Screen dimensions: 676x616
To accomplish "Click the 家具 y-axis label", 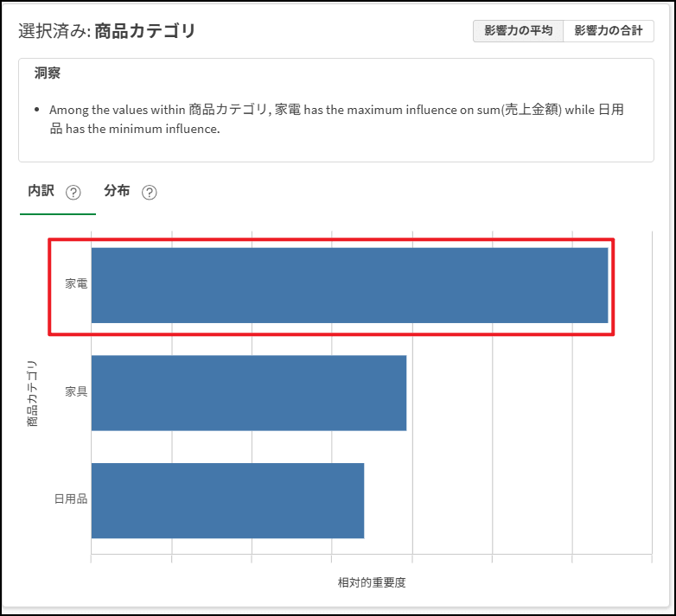I will tap(76, 392).
